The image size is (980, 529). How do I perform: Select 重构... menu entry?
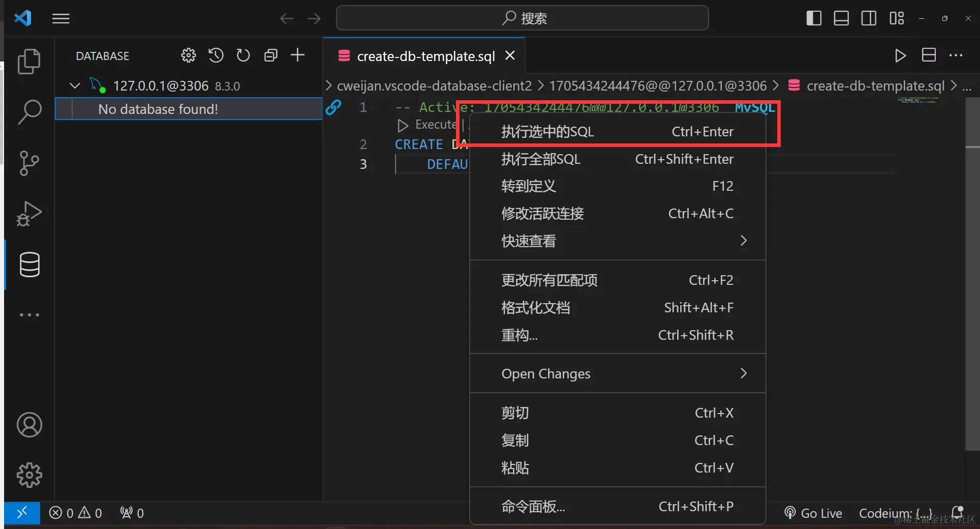tap(618, 335)
